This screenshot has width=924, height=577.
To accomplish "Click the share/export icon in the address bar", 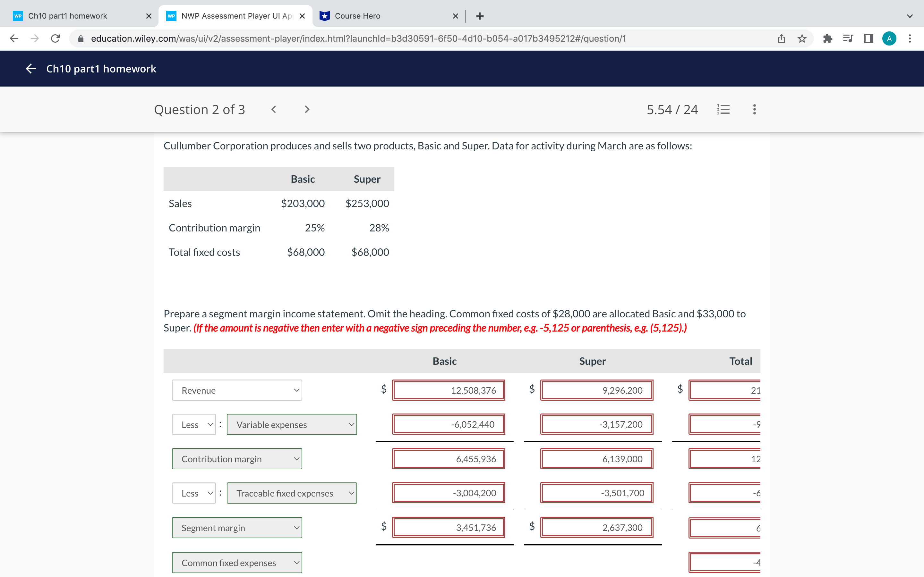I will [781, 38].
